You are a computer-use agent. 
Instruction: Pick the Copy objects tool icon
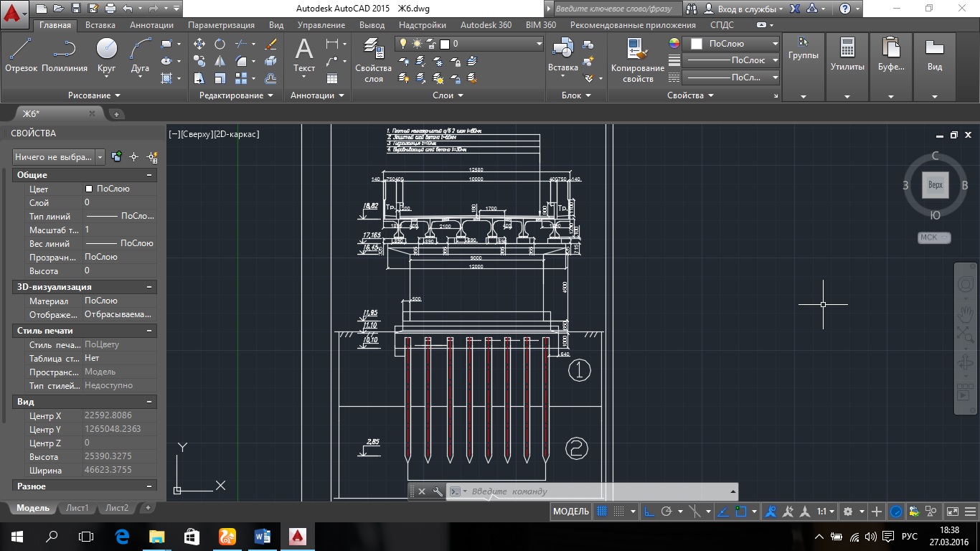200,61
